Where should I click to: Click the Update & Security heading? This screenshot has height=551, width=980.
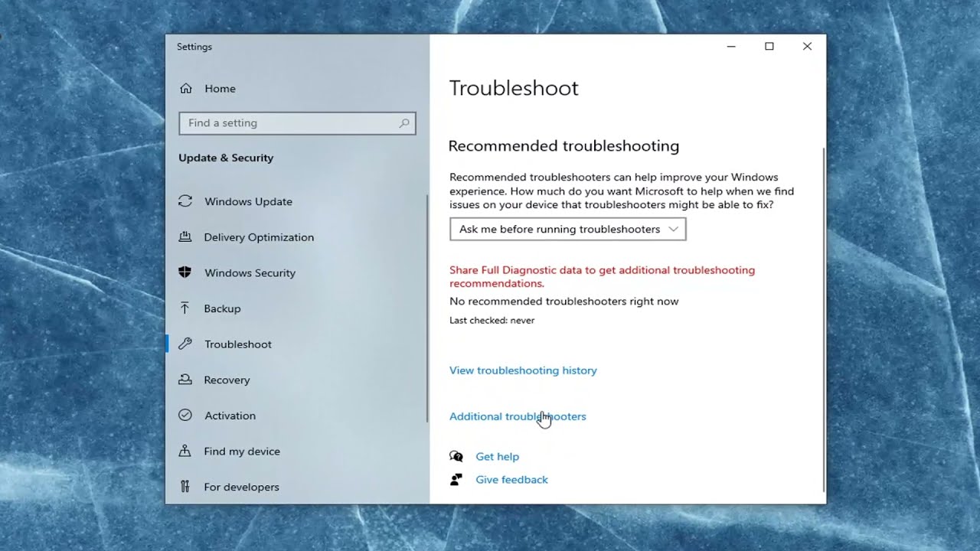(226, 158)
